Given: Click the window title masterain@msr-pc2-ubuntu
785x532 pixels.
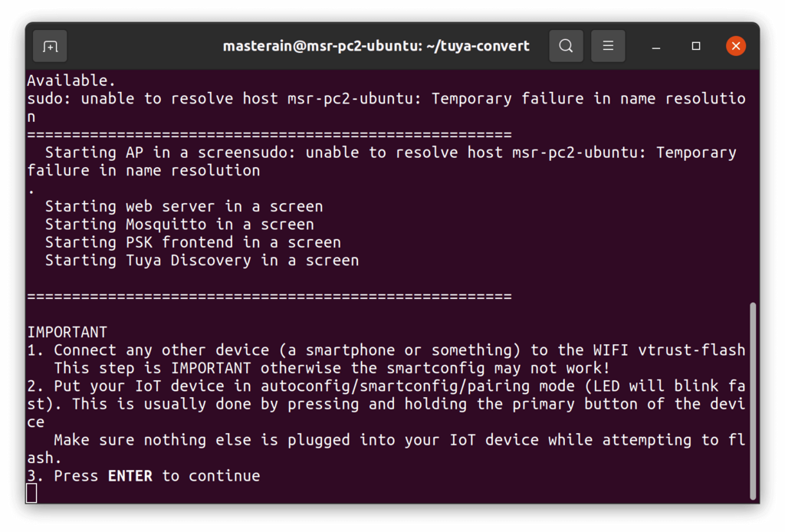Looking at the screenshot, I should click(x=376, y=46).
